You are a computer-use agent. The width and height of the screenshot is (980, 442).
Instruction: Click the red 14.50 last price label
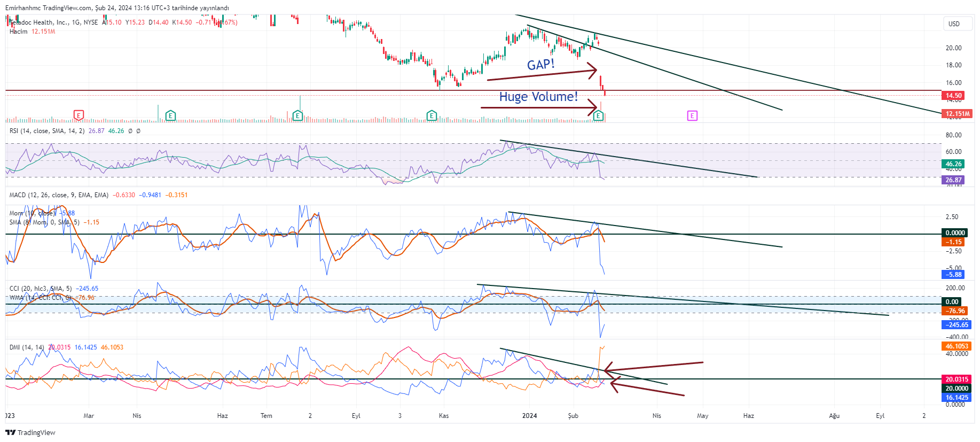tap(954, 96)
